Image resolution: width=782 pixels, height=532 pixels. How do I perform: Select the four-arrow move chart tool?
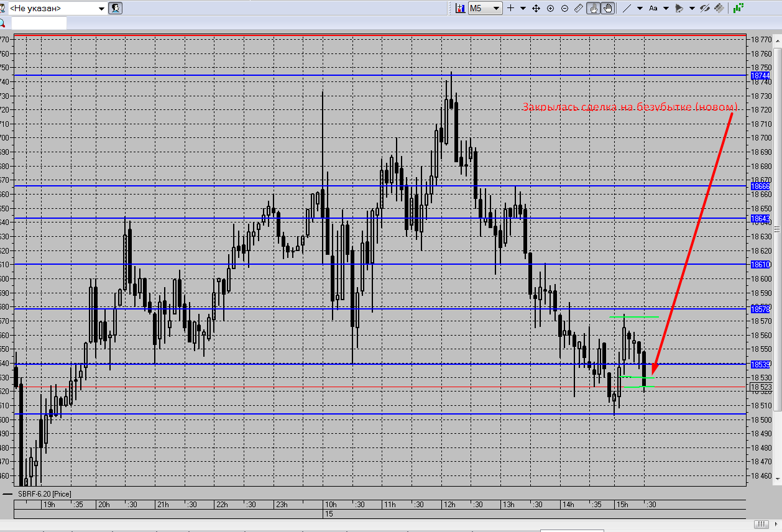pyautogui.click(x=536, y=8)
